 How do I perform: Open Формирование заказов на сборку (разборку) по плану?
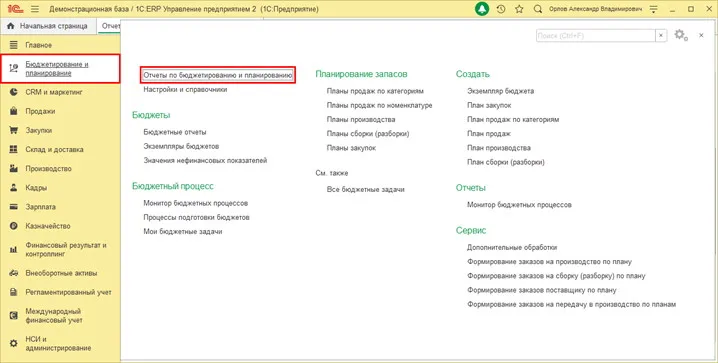(x=556, y=276)
